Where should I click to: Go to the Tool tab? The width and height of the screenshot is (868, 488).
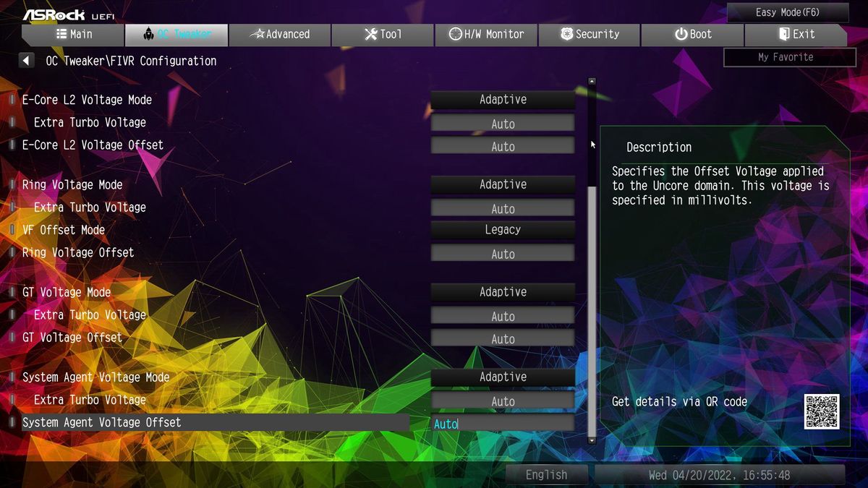point(383,34)
